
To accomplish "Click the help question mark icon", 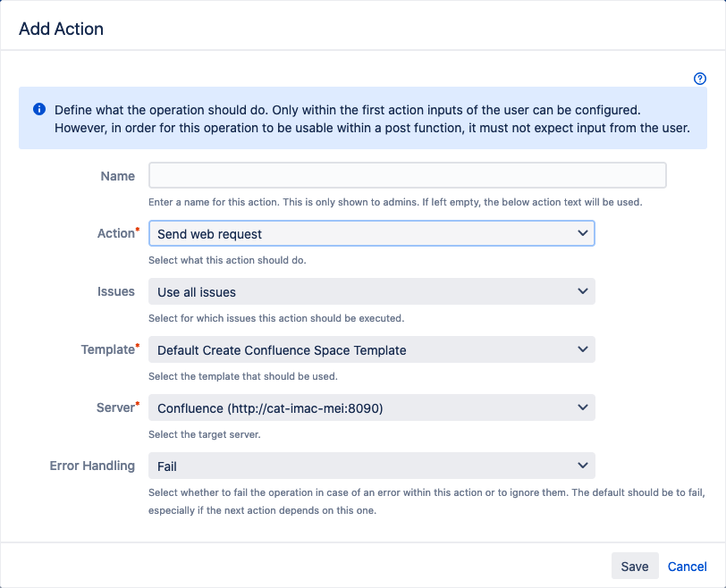I will 700,79.
